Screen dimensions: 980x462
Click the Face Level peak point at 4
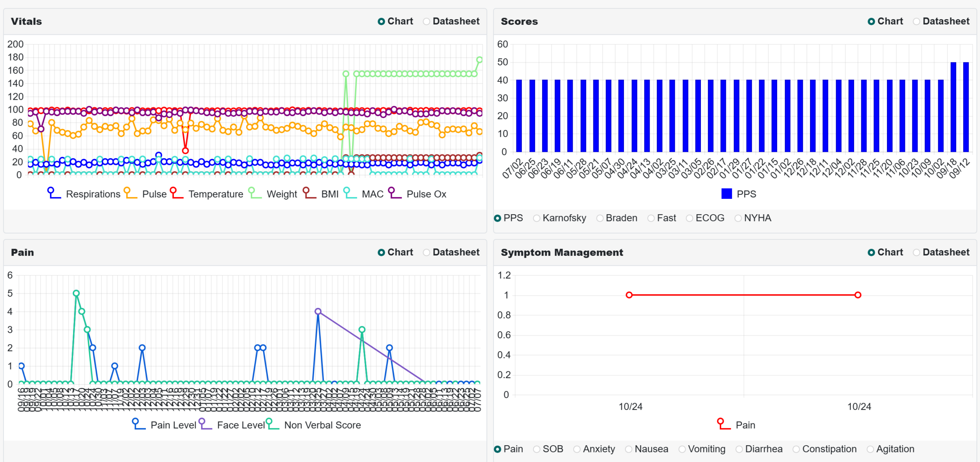click(x=318, y=311)
